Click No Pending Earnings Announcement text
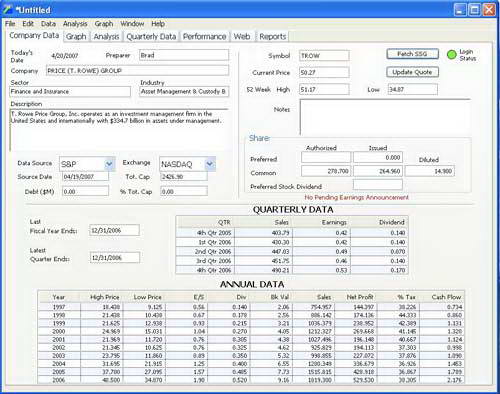 [356, 197]
